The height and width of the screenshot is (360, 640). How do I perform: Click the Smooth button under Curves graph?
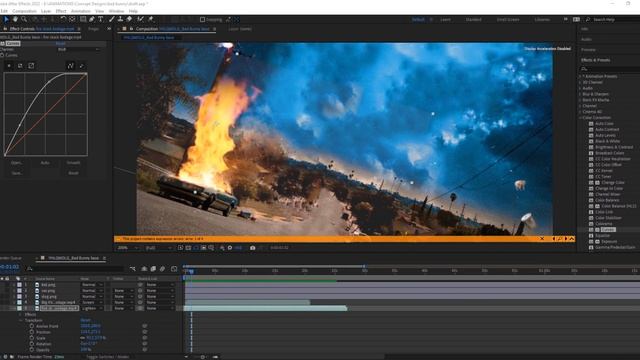[73, 162]
